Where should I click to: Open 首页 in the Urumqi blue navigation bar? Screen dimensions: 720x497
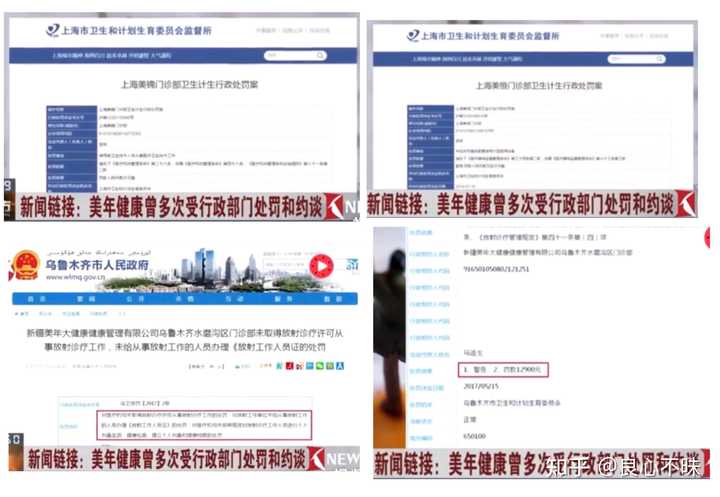pos(37,299)
